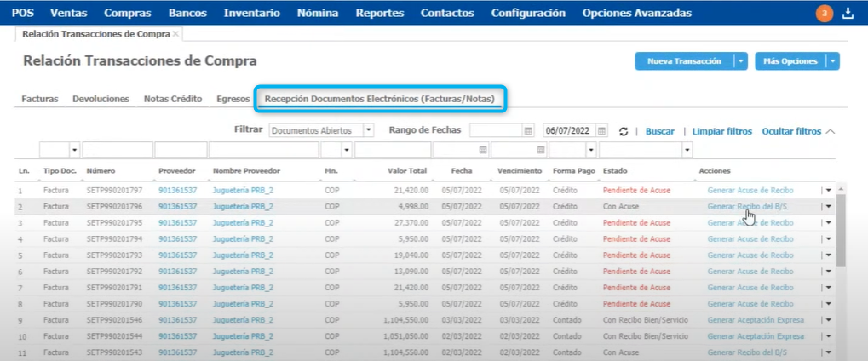Close the Relación Transacciones de Compra tab
Screen dimensions: 868x361
pos(175,34)
